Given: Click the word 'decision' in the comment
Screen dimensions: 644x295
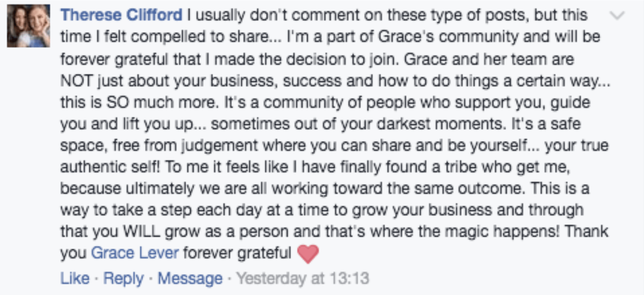Looking at the screenshot, I should (316, 59).
